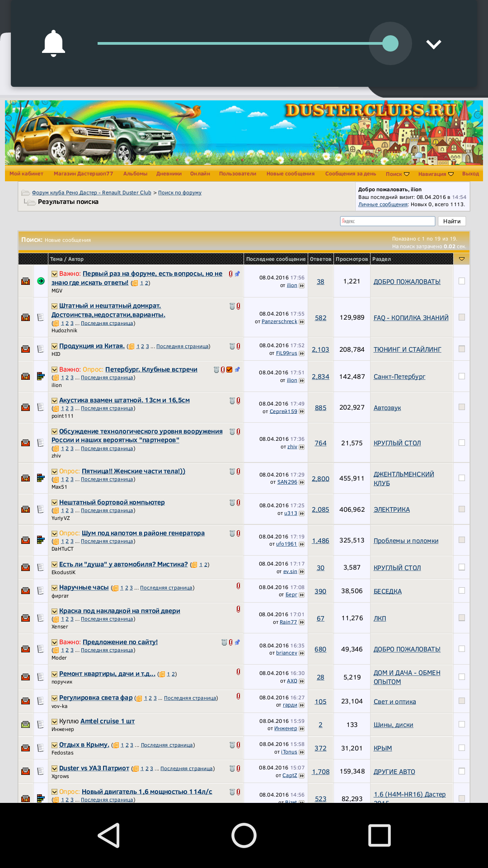This screenshot has width=488, height=868.
Task: Tap the Android back button
Action: pos(109,835)
